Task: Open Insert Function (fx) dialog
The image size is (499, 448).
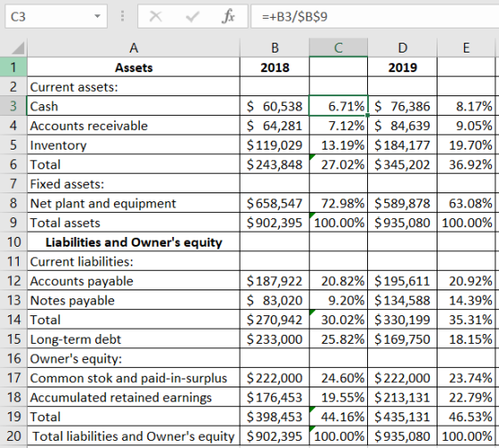Action: coord(228,16)
